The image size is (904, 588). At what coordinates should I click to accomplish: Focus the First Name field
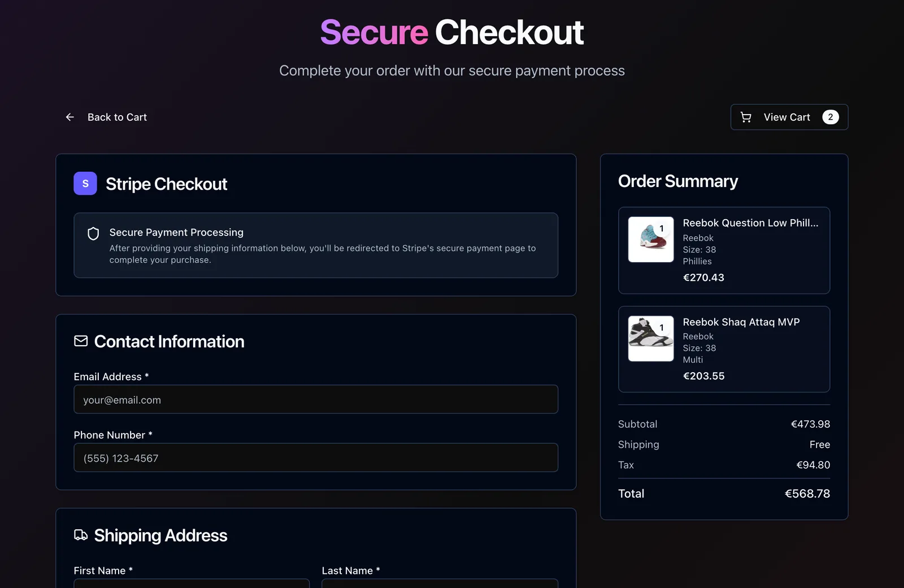pyautogui.click(x=192, y=583)
